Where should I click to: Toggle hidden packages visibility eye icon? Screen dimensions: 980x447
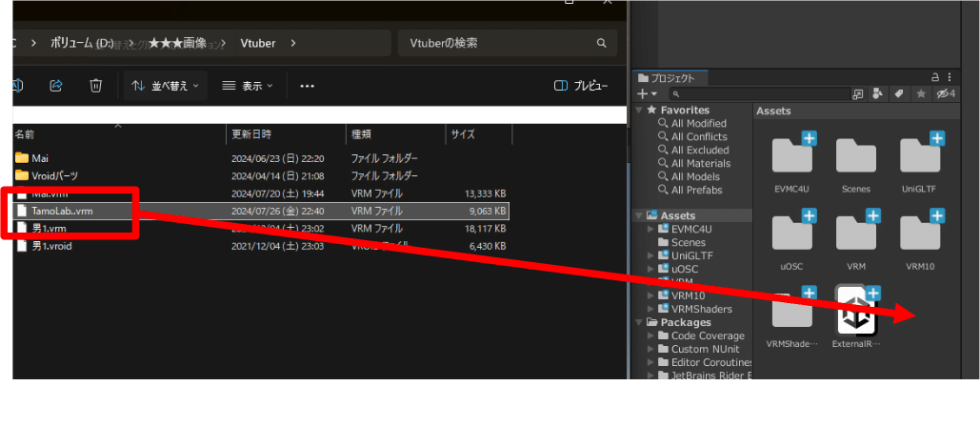(946, 93)
